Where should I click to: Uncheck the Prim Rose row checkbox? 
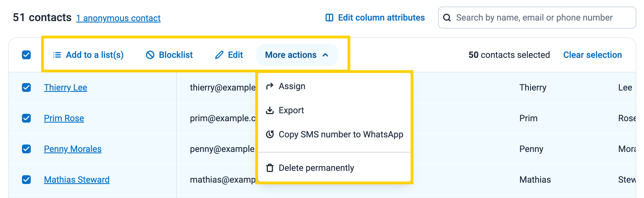click(26, 118)
